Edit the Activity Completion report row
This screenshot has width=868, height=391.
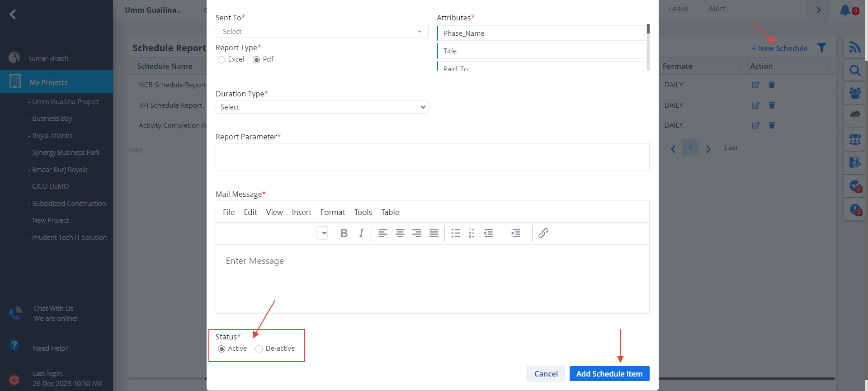755,125
